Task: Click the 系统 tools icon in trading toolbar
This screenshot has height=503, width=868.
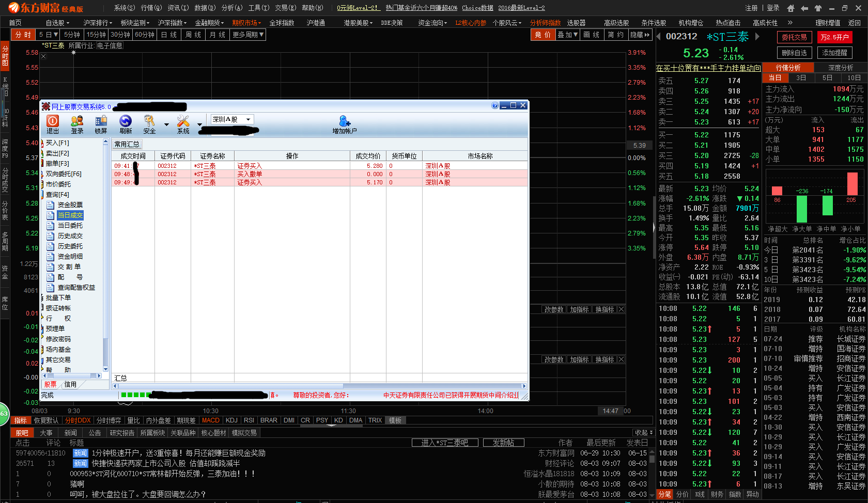Action: [x=183, y=124]
